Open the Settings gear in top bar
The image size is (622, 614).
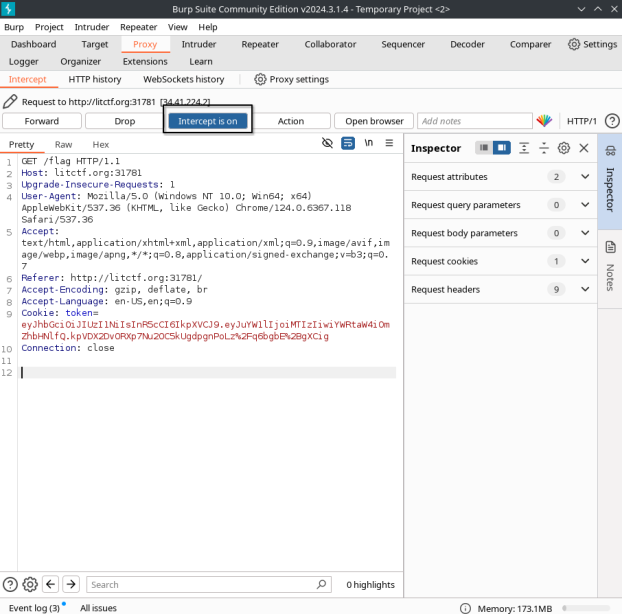click(592, 44)
